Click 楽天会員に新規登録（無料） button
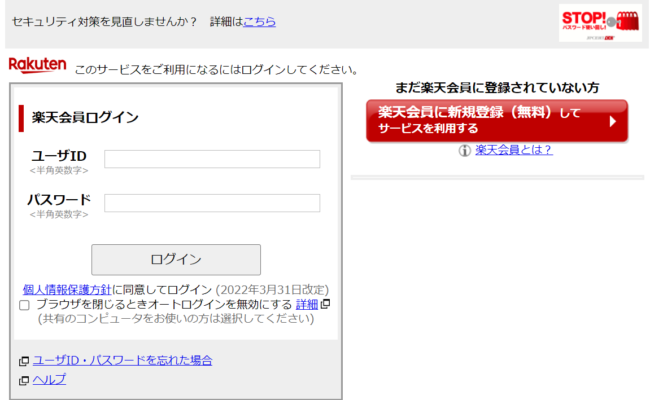The height and width of the screenshot is (400, 650). [x=497, y=121]
